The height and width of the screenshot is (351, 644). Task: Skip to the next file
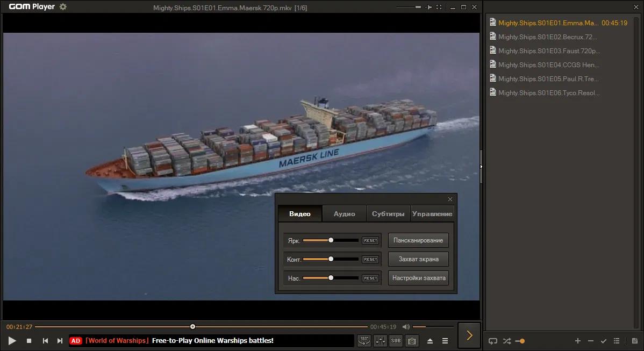pyautogui.click(x=60, y=341)
